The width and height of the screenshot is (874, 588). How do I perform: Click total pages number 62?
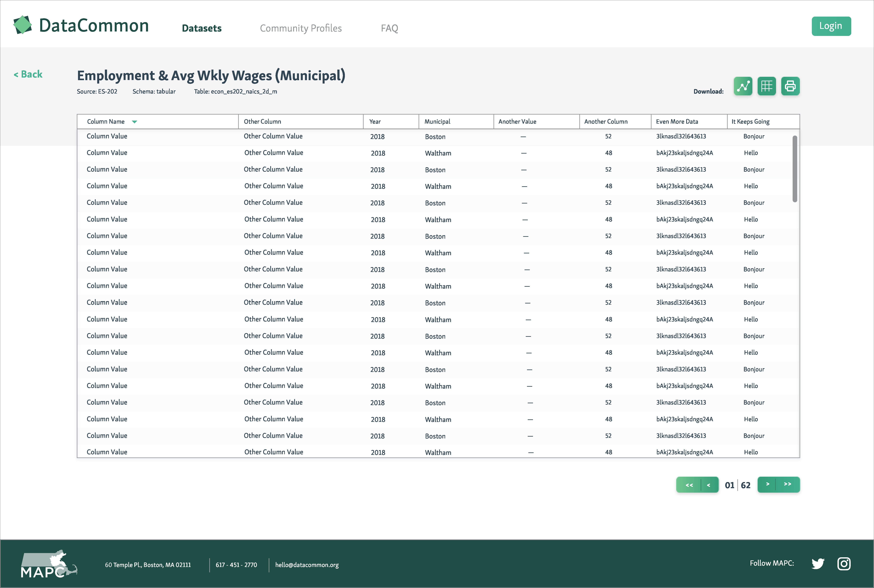[x=746, y=485]
